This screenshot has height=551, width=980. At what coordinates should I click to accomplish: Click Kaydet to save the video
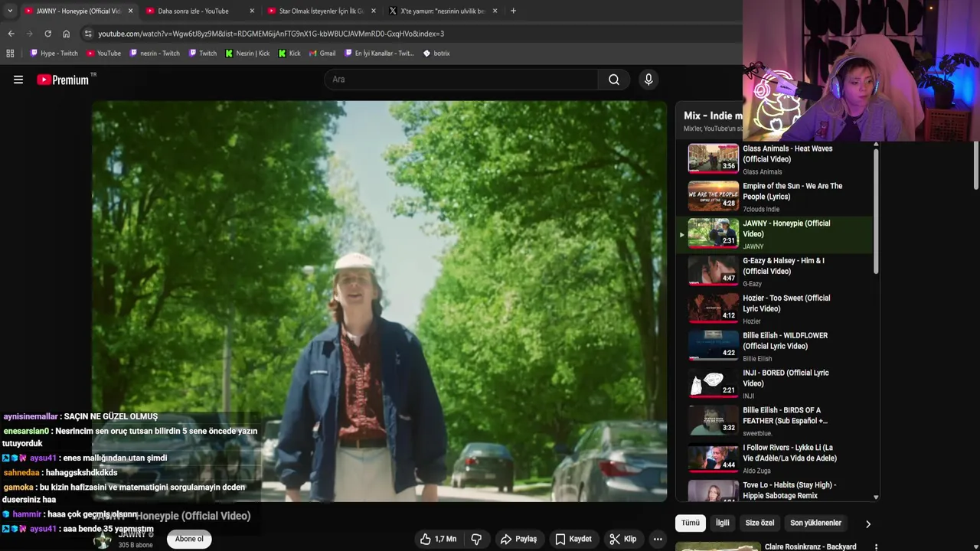tap(573, 539)
